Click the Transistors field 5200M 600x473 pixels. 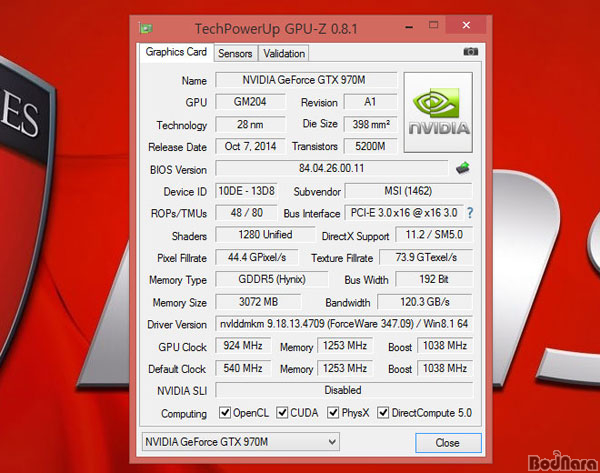click(x=370, y=146)
